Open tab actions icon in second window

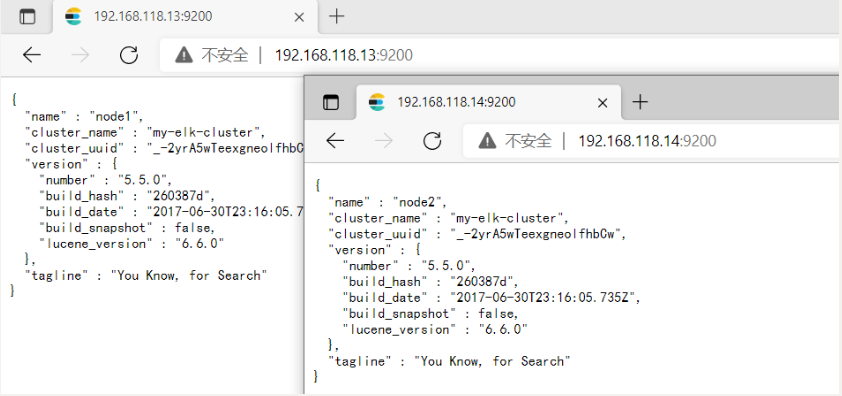[x=331, y=102]
